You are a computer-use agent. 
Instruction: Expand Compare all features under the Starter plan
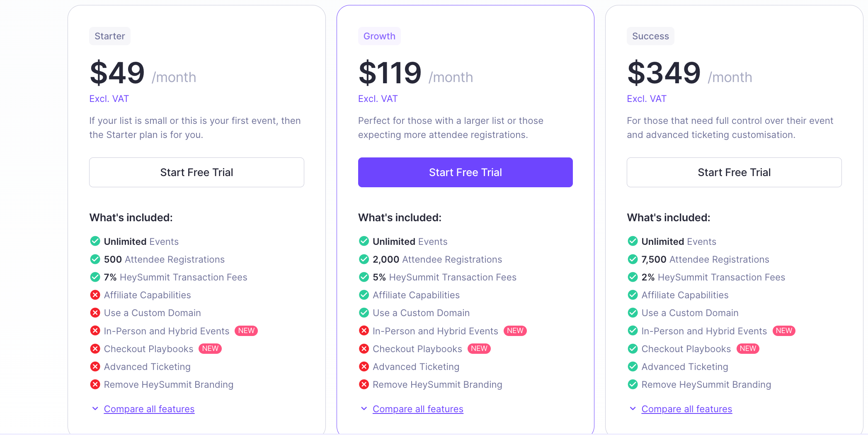149,409
